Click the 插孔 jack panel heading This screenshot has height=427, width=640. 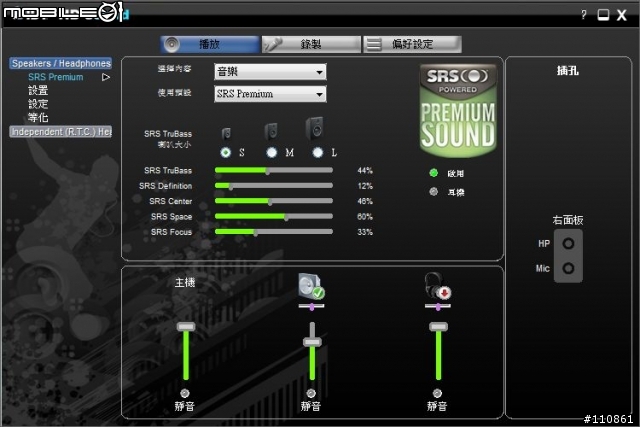pyautogui.click(x=568, y=71)
